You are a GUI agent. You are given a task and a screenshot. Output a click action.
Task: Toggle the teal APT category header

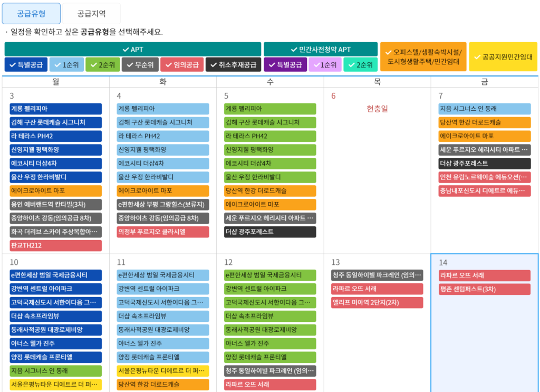click(132, 49)
